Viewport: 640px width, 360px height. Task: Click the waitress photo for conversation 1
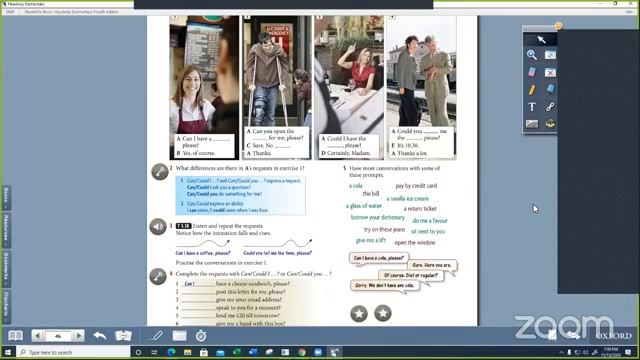click(204, 74)
